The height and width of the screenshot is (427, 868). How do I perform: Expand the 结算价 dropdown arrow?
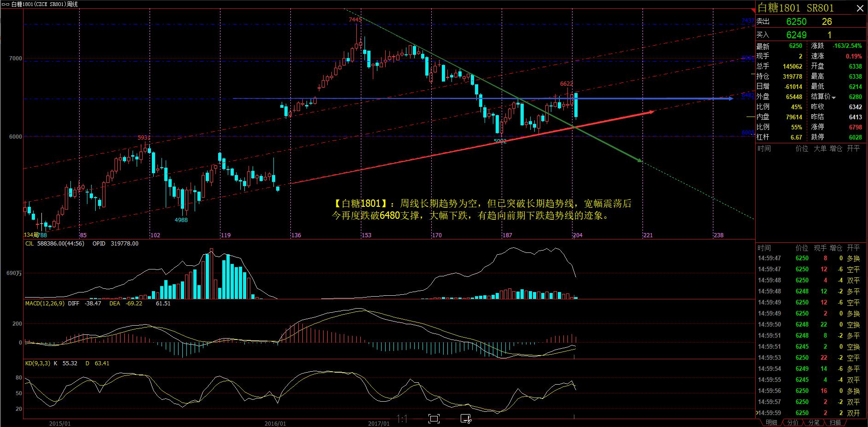click(x=833, y=97)
